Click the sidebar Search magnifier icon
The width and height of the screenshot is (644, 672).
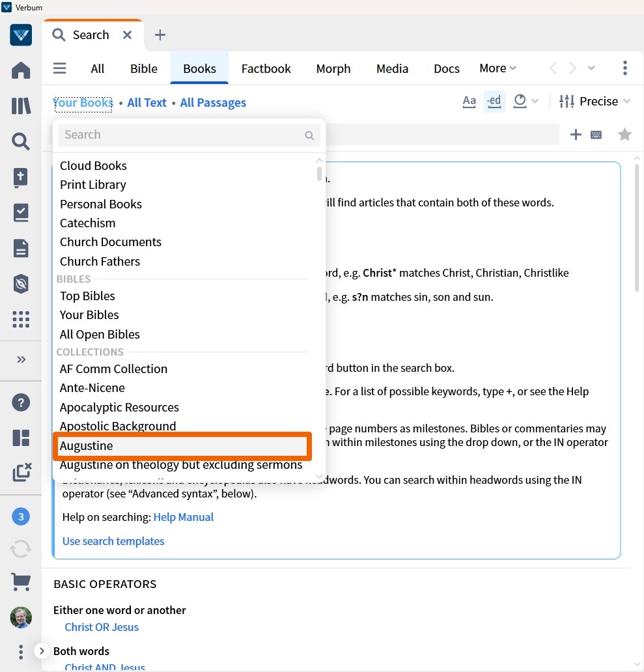point(21,141)
